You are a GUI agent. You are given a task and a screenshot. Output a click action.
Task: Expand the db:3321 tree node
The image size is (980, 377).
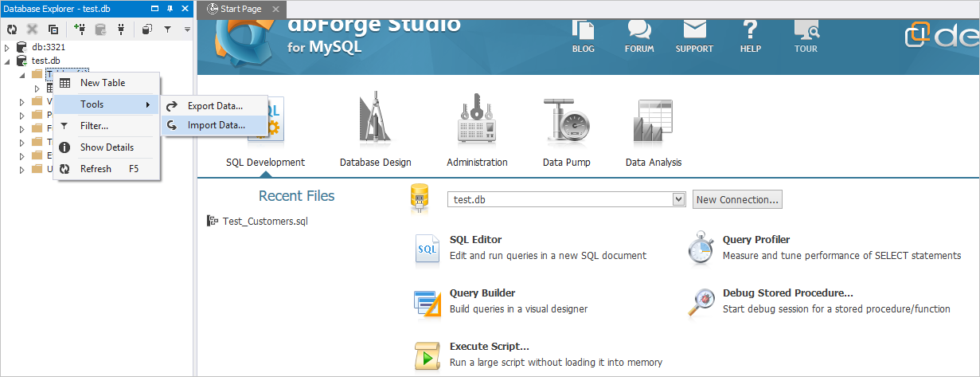coord(7,48)
